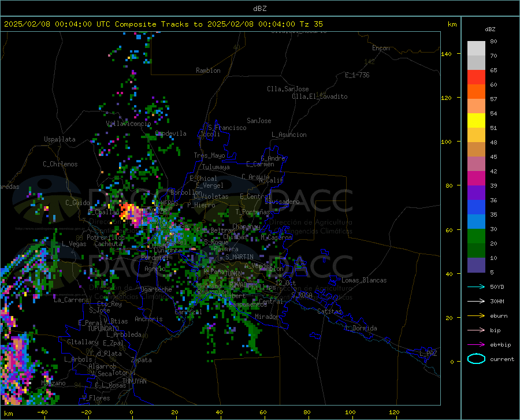Screen dimensions: 520x420
Task: Select the dark green 20 dBZ swatch
Action: (476, 251)
